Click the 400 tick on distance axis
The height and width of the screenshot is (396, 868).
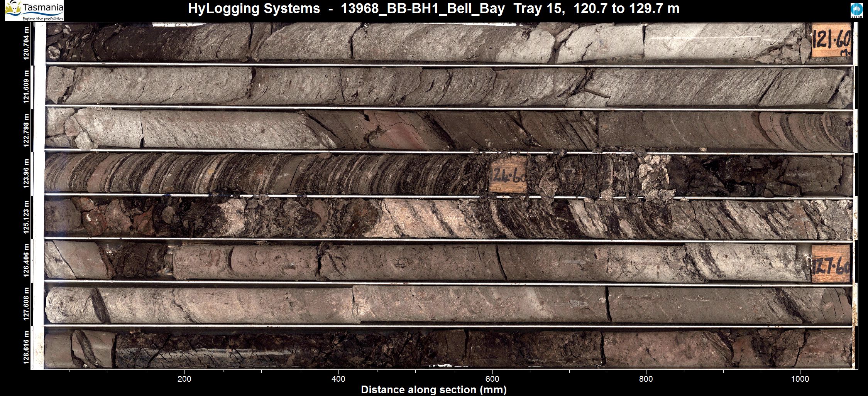[x=338, y=379]
